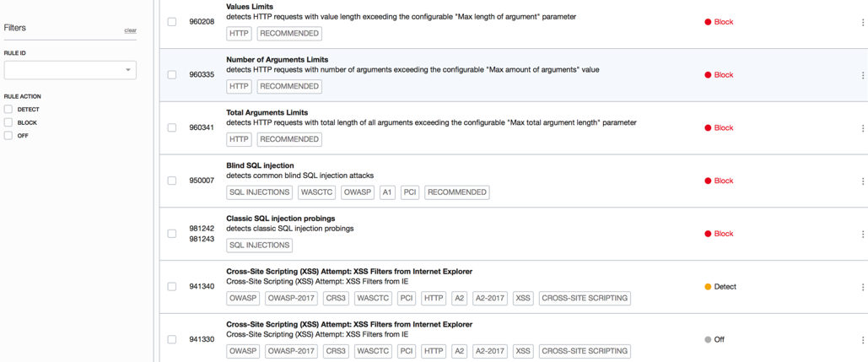Click the RECOMMENDED tag on Values Limits rule
The height and width of the screenshot is (362, 868).
(x=288, y=34)
